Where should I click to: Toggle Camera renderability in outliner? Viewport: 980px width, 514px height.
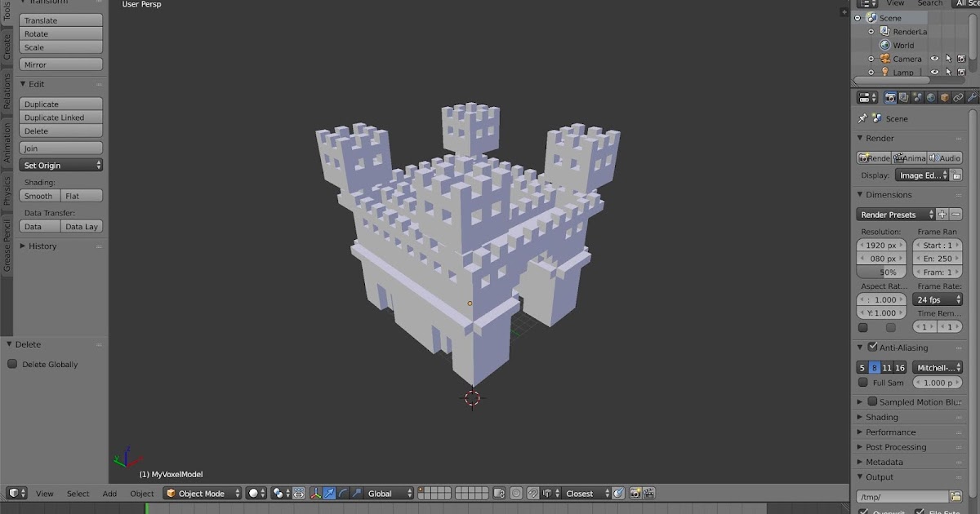[961, 59]
